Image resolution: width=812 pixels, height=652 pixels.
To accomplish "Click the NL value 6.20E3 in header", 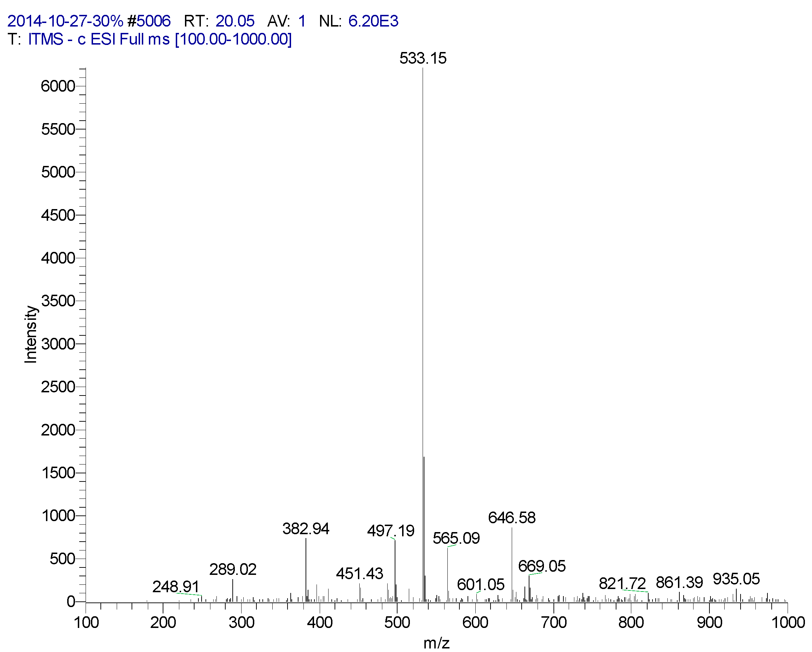I will [x=373, y=21].
